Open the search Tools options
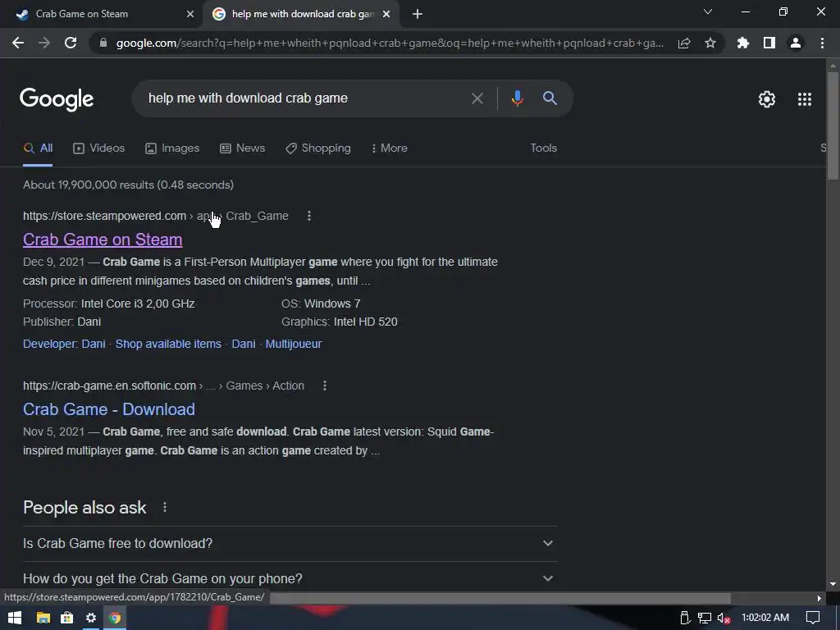Viewport: 840px width, 630px height. click(x=543, y=148)
